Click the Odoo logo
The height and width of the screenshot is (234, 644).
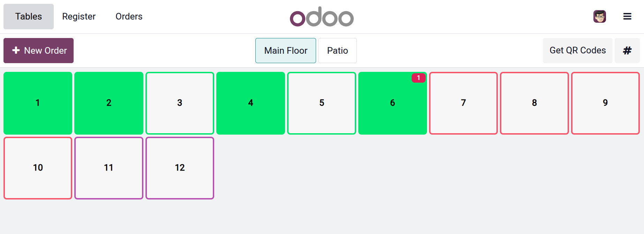click(x=322, y=17)
